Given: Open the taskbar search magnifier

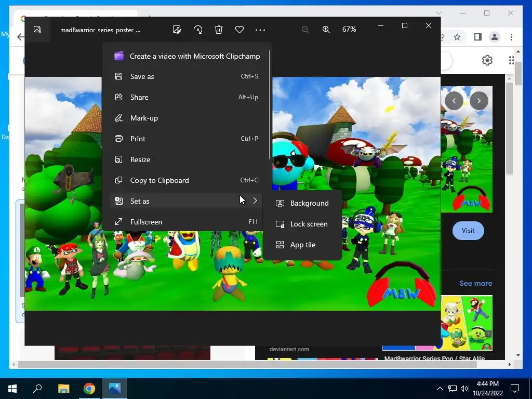Looking at the screenshot, I should [x=37, y=389].
